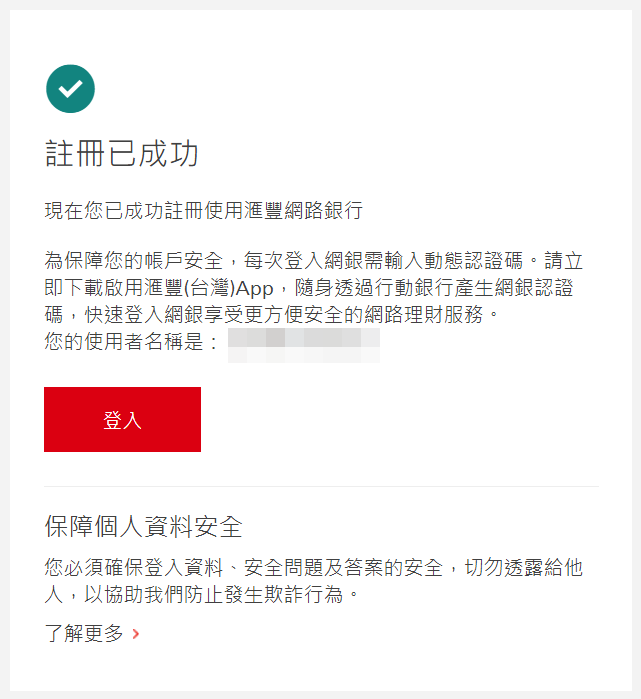Click the 保障個人資料安全 section heading
The image size is (641, 699).
[143, 527]
